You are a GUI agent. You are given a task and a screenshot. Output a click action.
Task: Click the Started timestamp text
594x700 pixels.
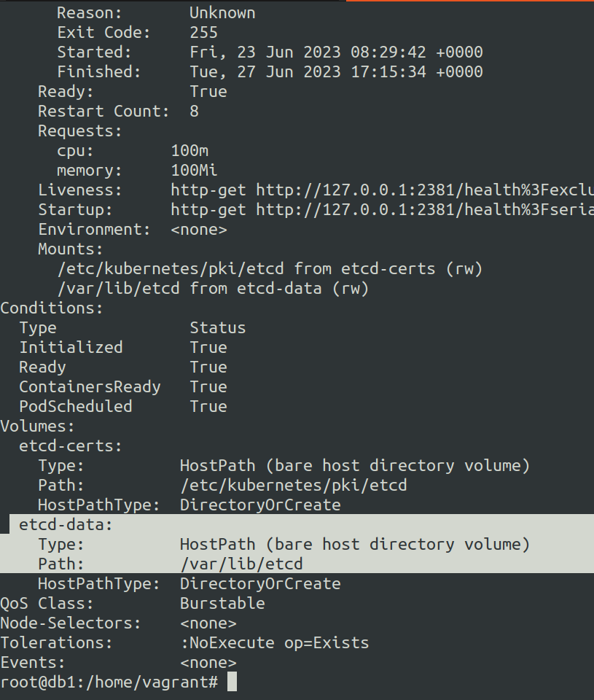pos(336,52)
